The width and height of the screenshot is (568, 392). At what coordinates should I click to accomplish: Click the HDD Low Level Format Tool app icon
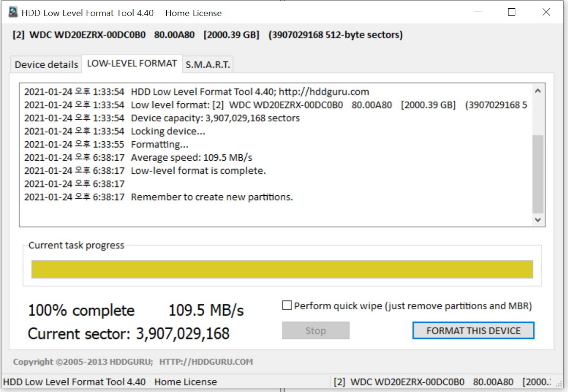[13, 12]
